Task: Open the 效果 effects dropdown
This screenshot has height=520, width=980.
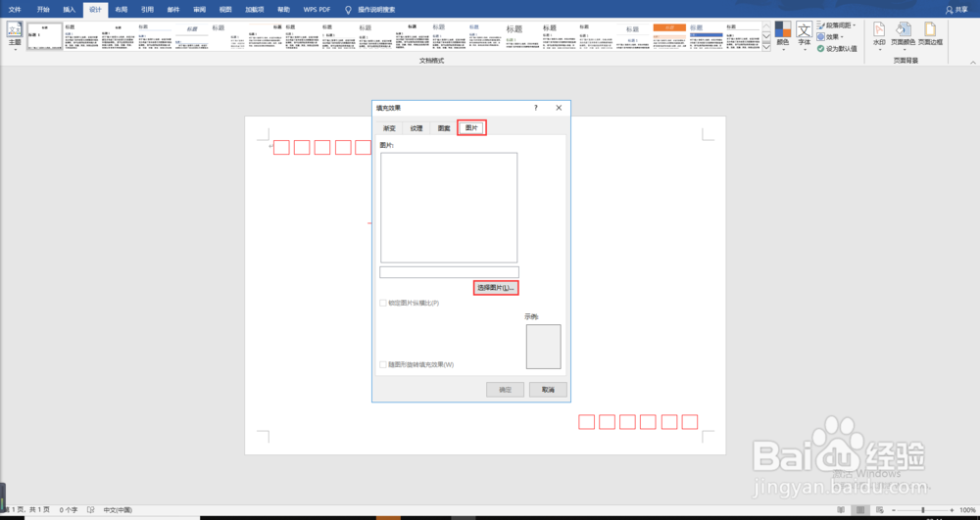Action: coord(831,37)
